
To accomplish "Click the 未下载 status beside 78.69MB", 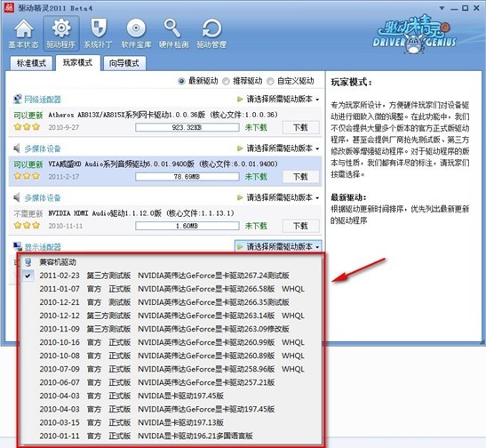I will coord(256,176).
